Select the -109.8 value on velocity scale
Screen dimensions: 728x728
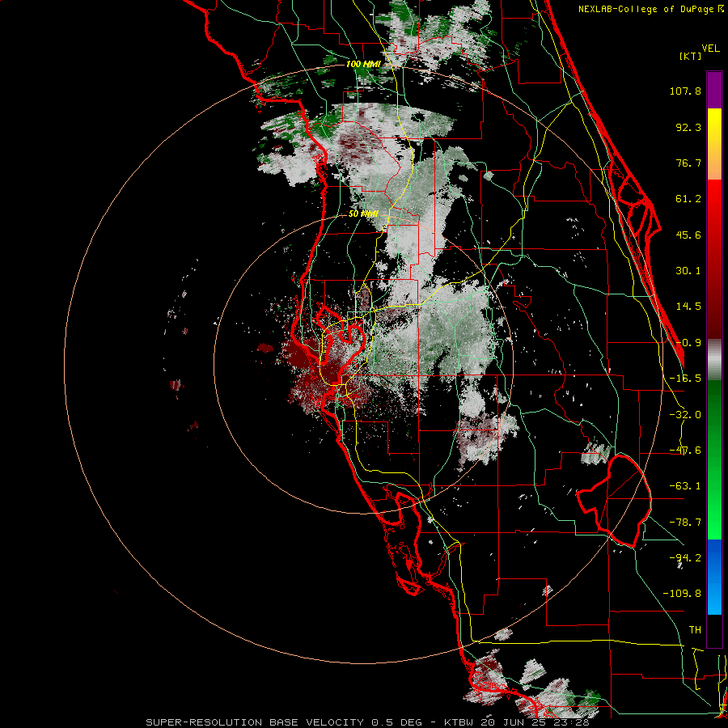click(682, 594)
